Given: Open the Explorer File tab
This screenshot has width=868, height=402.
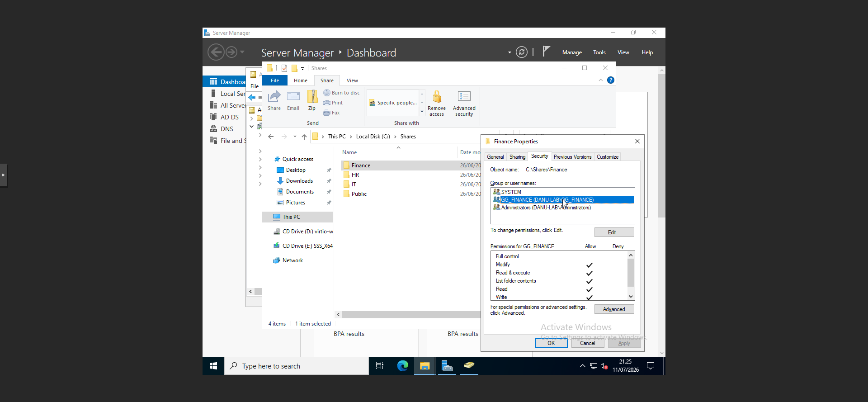Looking at the screenshot, I should pyautogui.click(x=275, y=80).
